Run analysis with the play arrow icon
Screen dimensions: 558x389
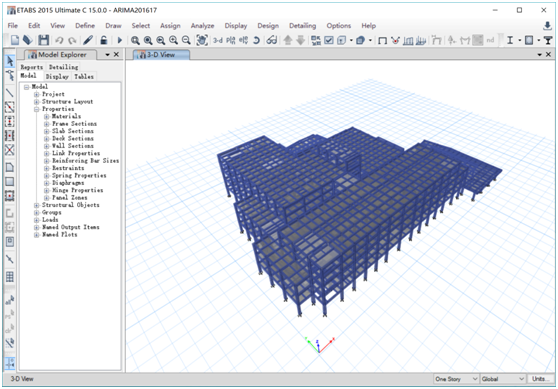(x=120, y=40)
